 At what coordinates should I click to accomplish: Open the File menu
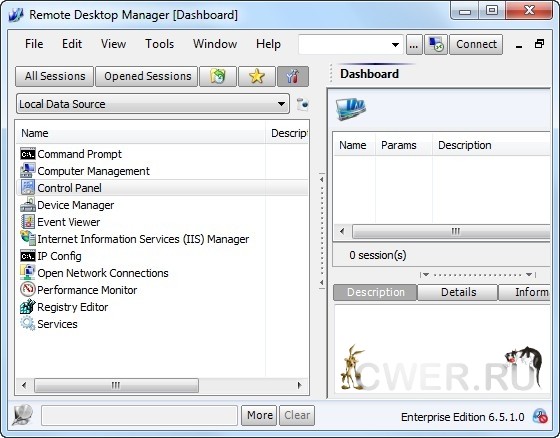[x=34, y=44]
